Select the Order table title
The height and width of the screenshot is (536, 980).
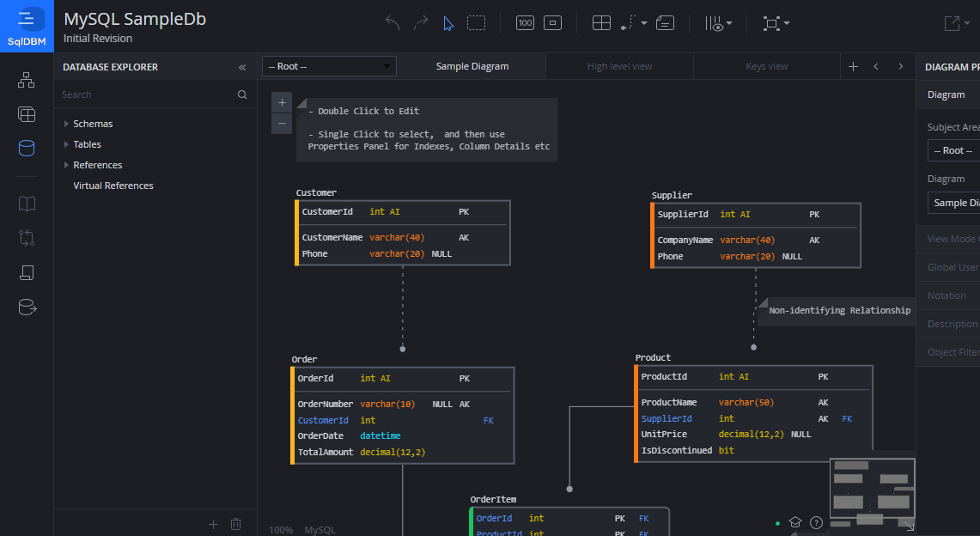point(304,359)
